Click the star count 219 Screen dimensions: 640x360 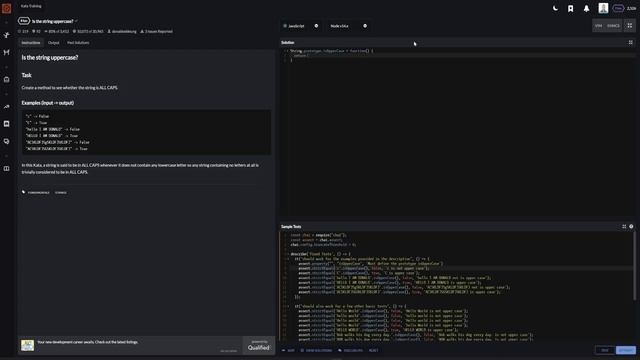(23, 31)
